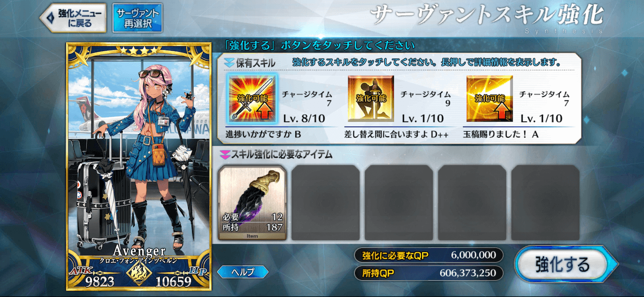Collapse the スキル強化に必要なアイテム section arrow

pyautogui.click(x=224, y=154)
